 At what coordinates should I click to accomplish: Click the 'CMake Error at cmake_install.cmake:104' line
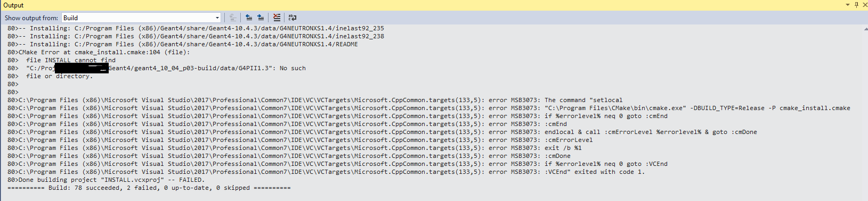tap(99, 52)
